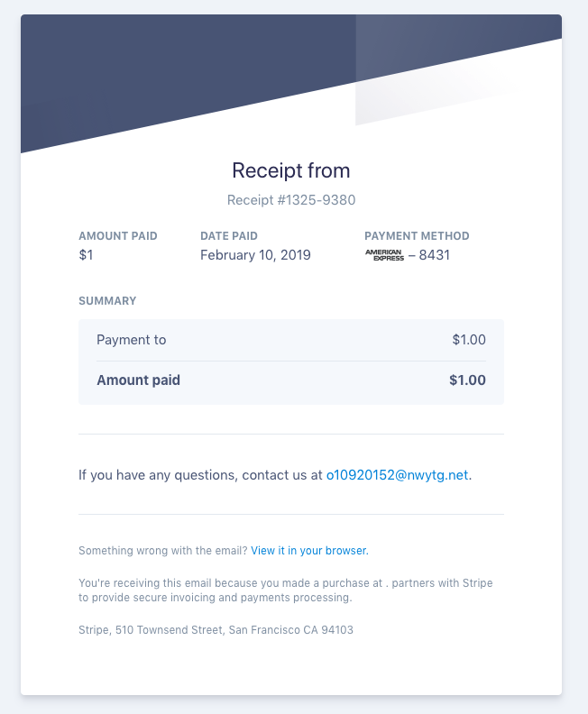Click the 'Receipt from' heading

[x=290, y=170]
